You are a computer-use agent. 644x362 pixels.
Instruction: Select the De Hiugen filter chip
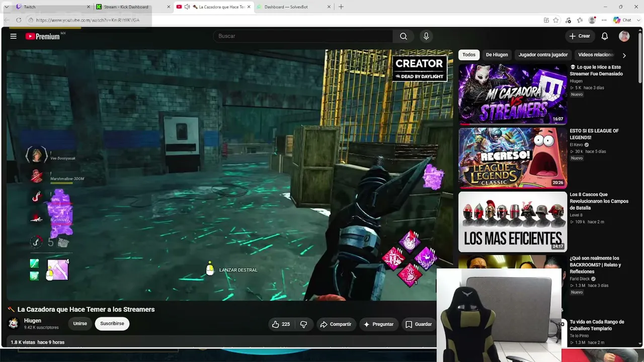(497, 55)
